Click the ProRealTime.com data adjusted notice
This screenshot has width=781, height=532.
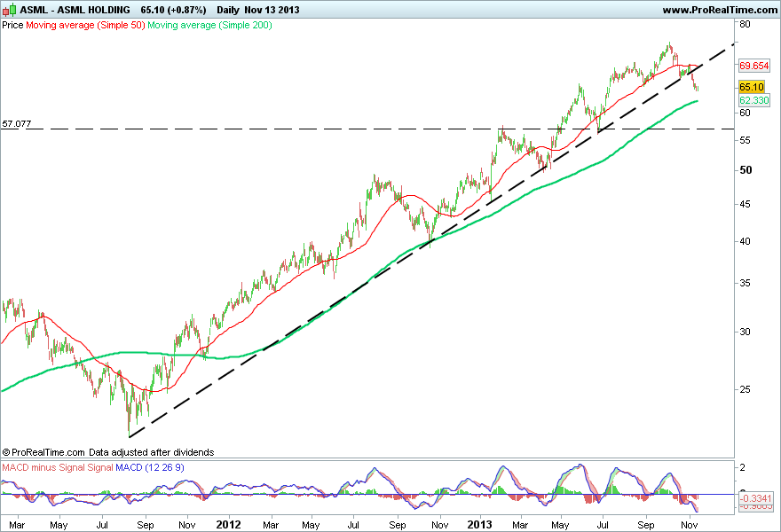click(108, 452)
